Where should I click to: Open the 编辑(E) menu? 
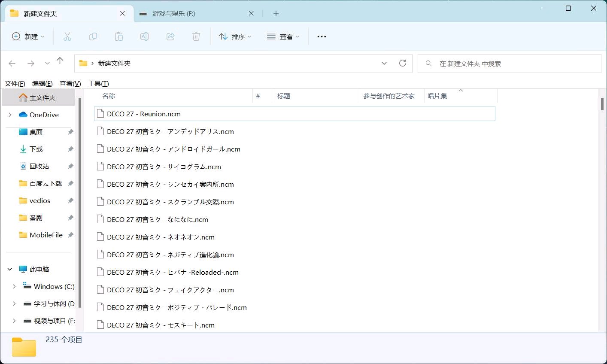(x=42, y=84)
